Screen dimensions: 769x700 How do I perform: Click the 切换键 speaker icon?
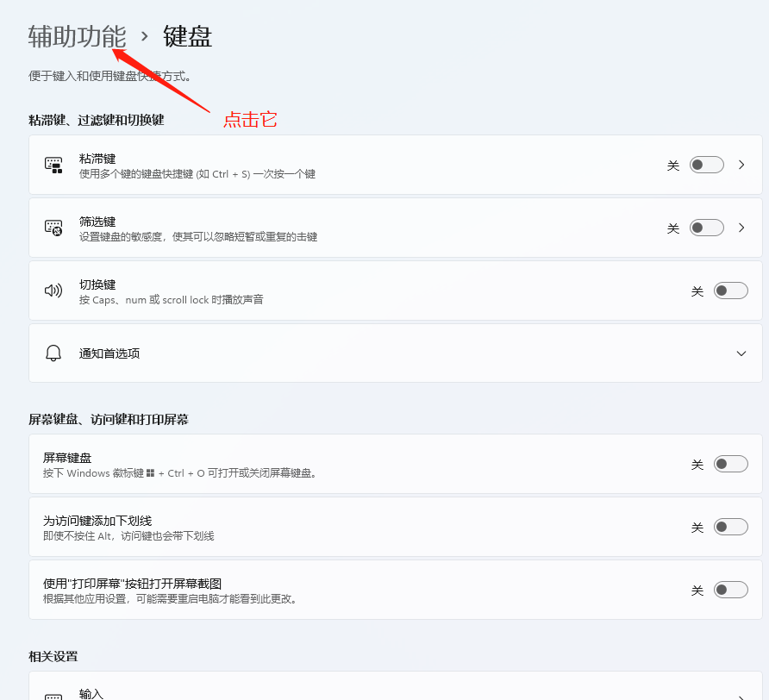tap(53, 291)
